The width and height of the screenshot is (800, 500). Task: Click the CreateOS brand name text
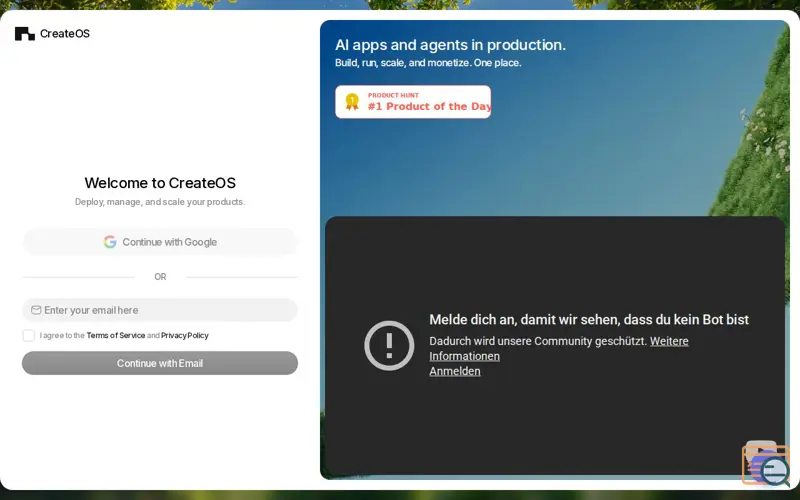[65, 34]
